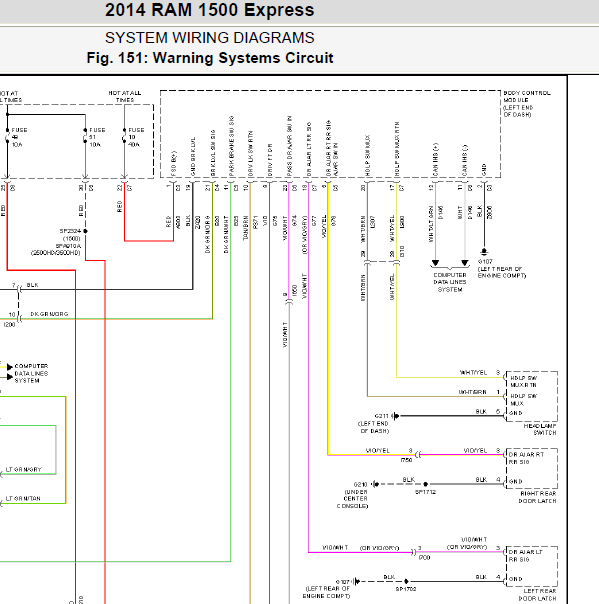The image size is (599, 604).
Task: Click the left-side 'COMPUTER DATA LINES SYSTEM' label
Action: pos(31,373)
